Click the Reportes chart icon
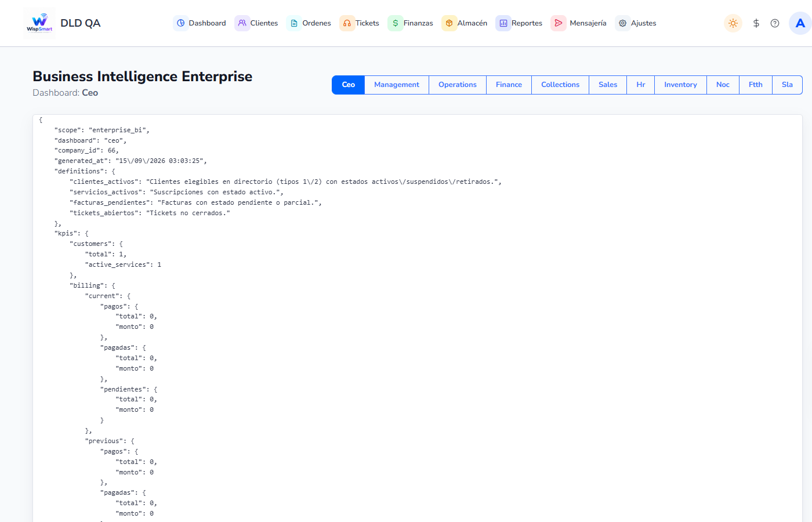 (x=503, y=23)
